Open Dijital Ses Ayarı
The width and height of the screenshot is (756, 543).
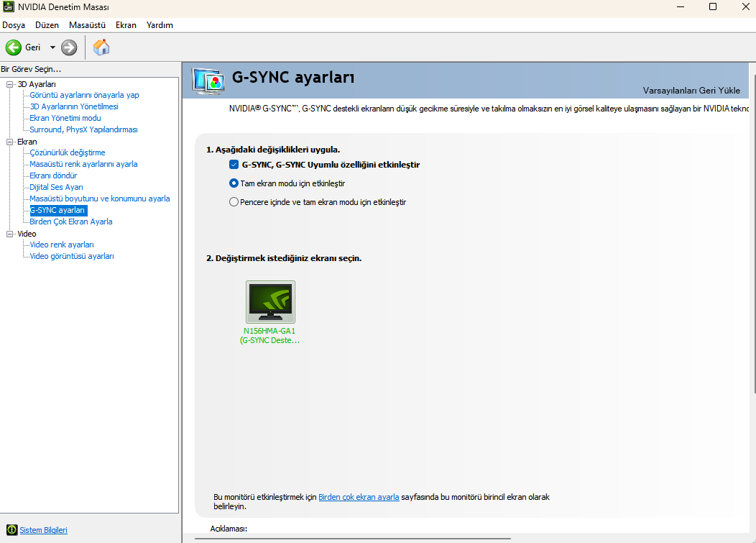coord(56,187)
